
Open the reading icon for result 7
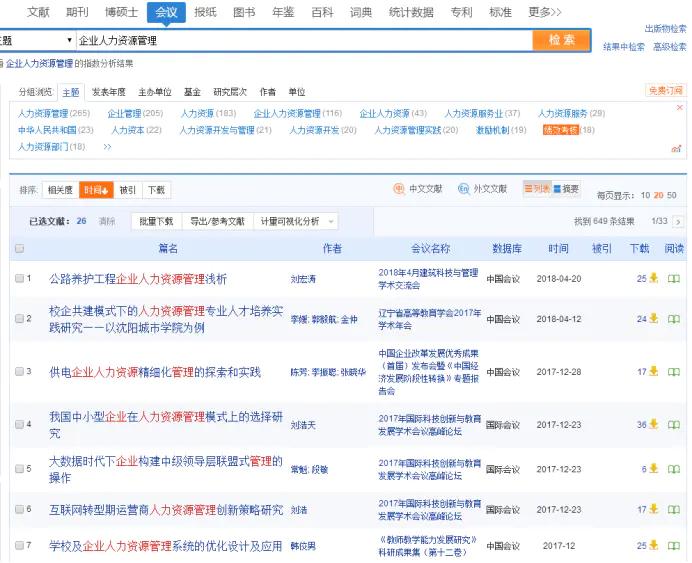(673, 546)
